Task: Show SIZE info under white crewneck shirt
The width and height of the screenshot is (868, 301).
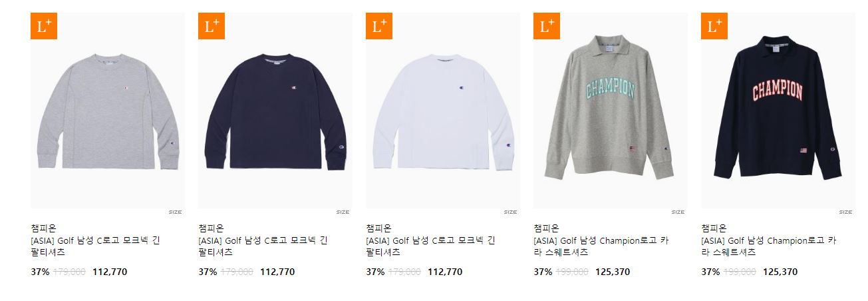Action: click(510, 212)
